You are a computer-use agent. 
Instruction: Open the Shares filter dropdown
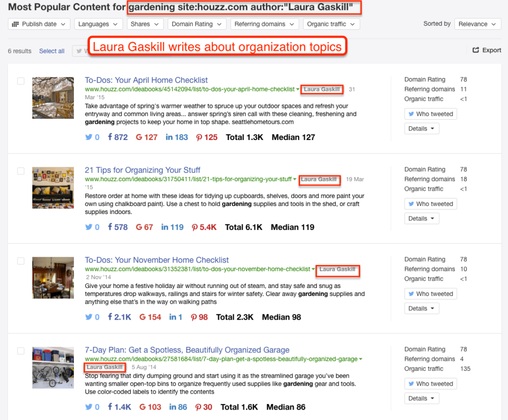point(145,24)
